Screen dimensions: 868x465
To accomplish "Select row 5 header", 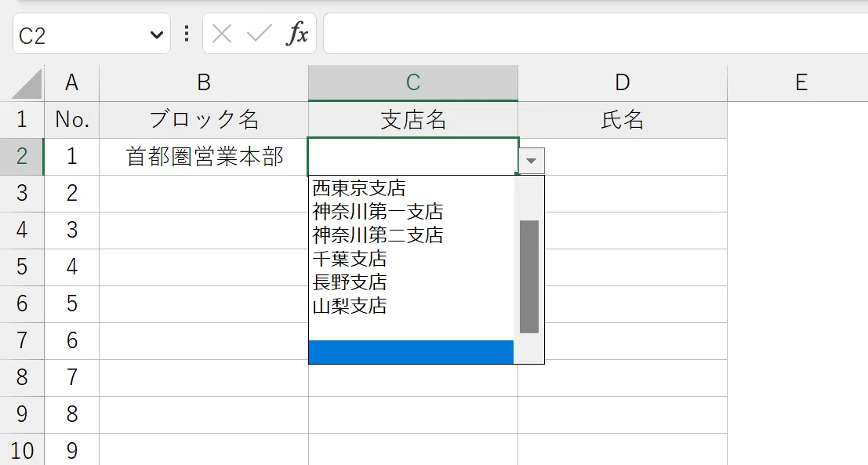I will (x=22, y=267).
